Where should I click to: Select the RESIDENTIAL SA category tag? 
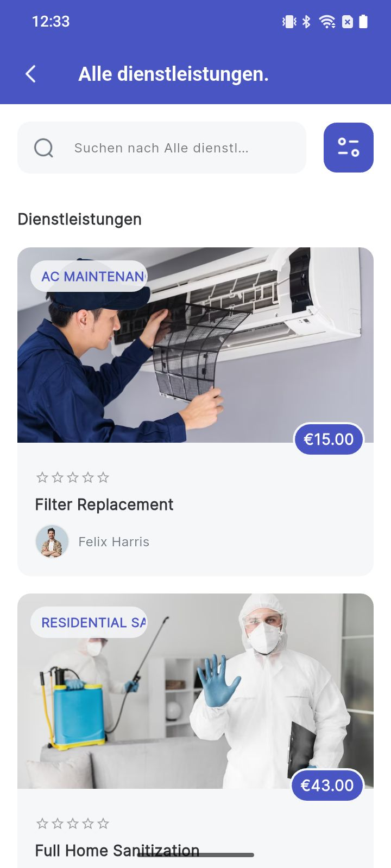[x=89, y=622]
